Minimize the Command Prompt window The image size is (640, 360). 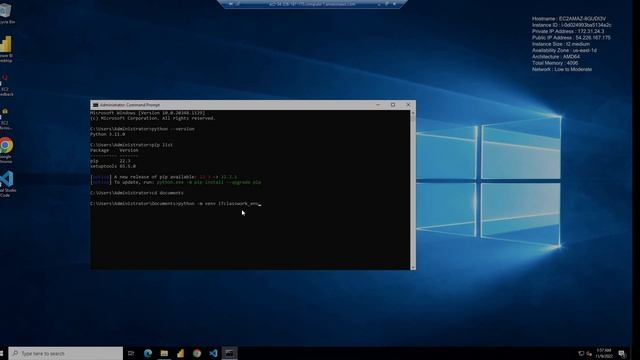378,105
